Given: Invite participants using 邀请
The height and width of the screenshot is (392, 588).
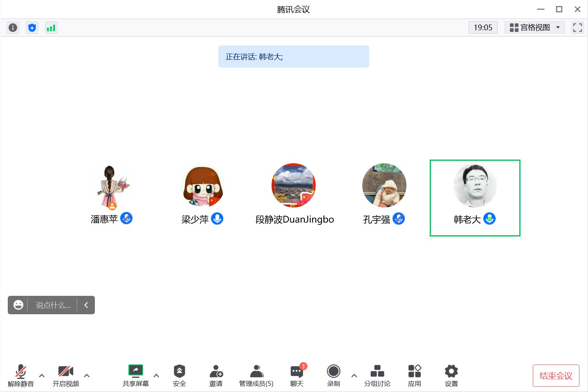Looking at the screenshot, I should tap(216, 375).
